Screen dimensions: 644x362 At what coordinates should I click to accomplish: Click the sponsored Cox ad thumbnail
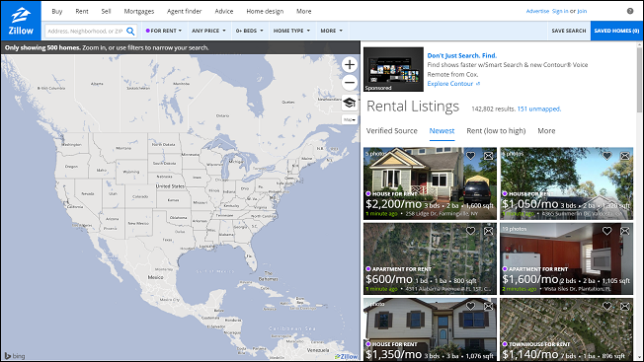[x=393, y=69]
